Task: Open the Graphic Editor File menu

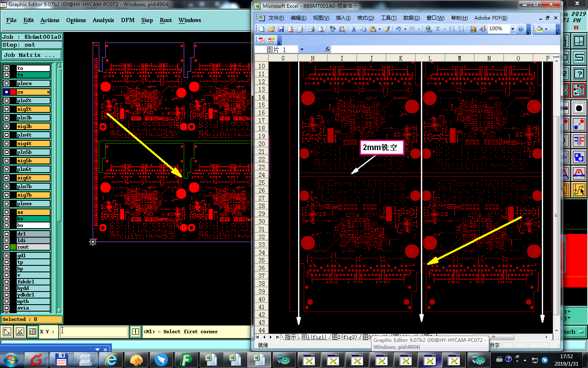Action: point(11,20)
